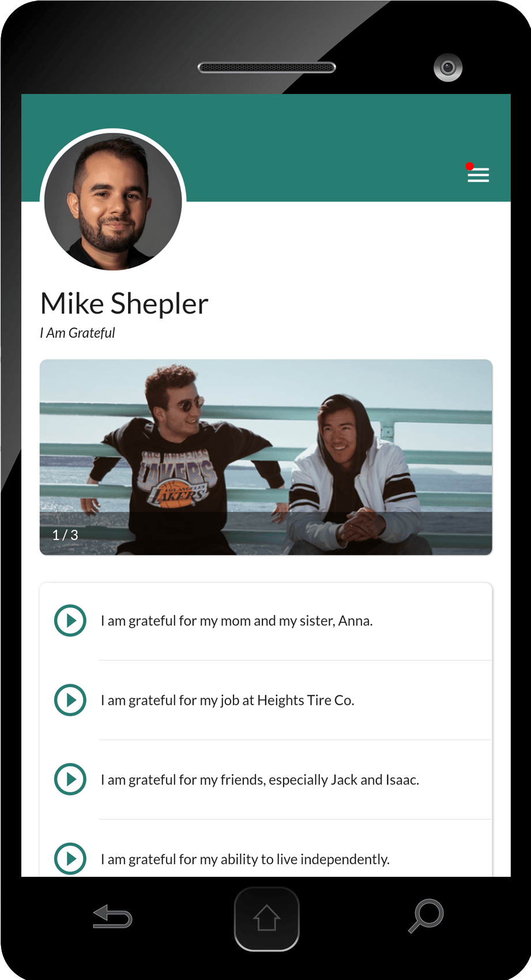The height and width of the screenshot is (980, 531).
Task: Click the 1 / 3 slide counter
Action: tap(65, 535)
